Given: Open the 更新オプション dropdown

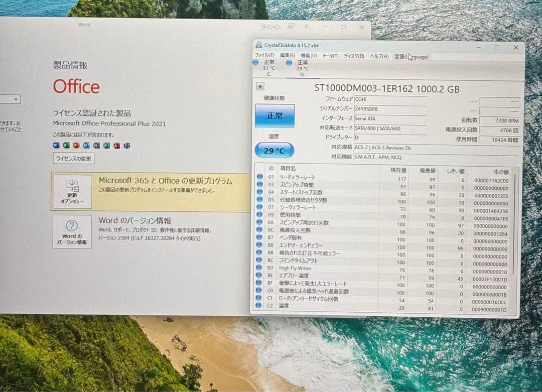Looking at the screenshot, I should [72, 191].
